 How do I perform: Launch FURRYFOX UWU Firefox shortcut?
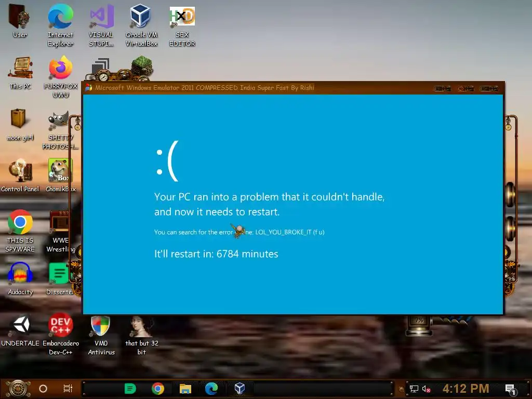pos(61,77)
